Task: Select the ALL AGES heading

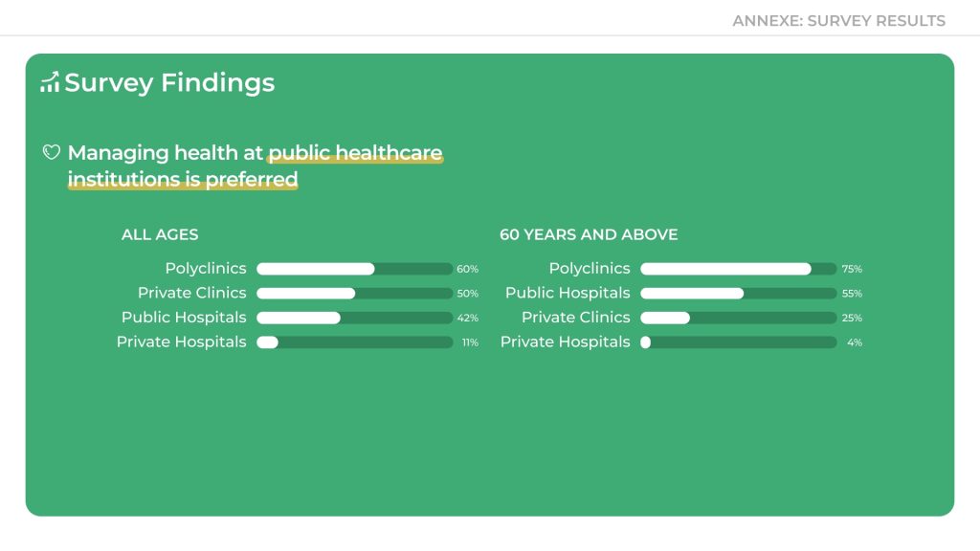Action: (x=160, y=234)
